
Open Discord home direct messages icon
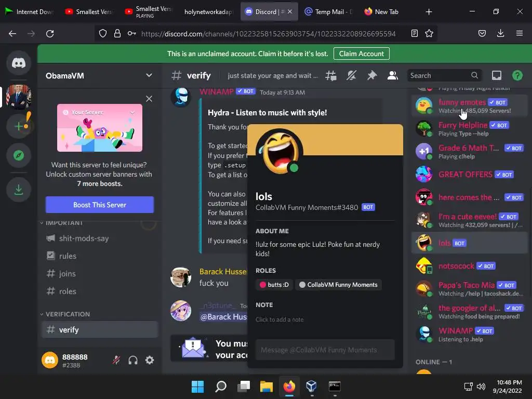point(19,63)
